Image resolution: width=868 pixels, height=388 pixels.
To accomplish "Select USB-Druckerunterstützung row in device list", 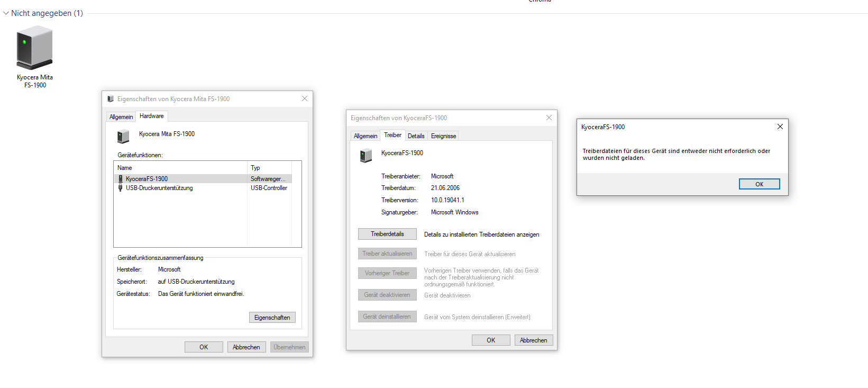I will pyautogui.click(x=203, y=188).
